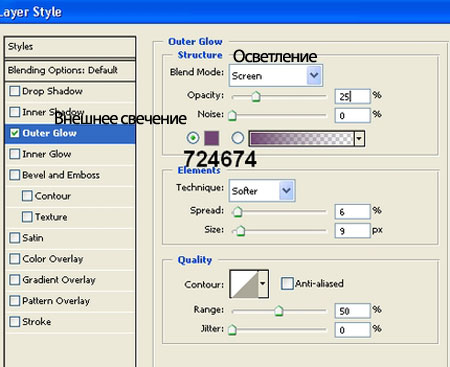Select the Outer Glow style row
Viewport: 450px width, 367px height.
click(x=70, y=133)
